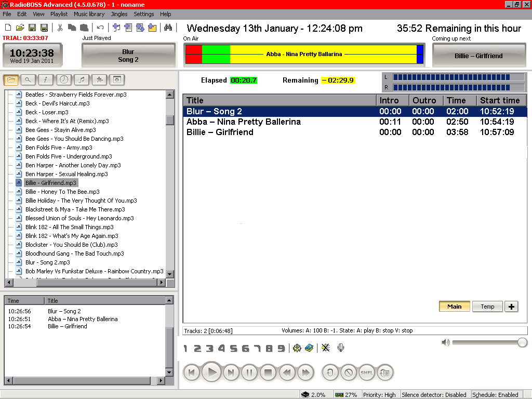
Task: Click the Copy toolbar icon
Action: tap(72, 28)
